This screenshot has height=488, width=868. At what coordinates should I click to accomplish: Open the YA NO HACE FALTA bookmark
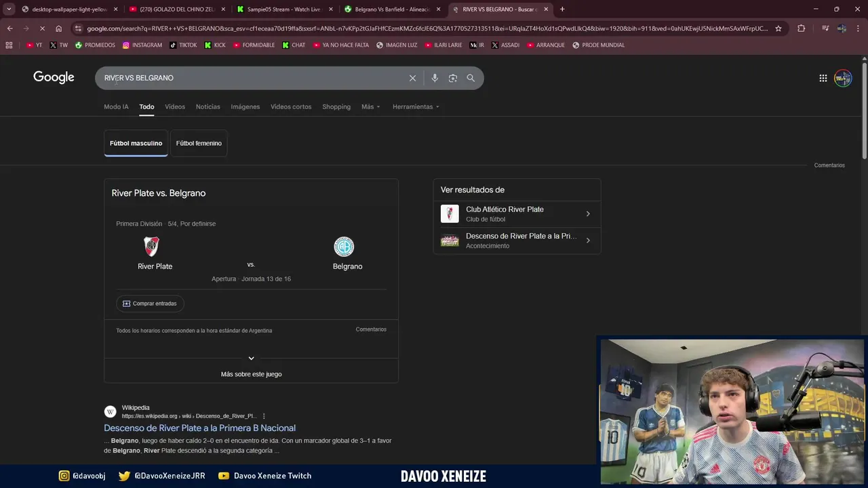click(x=340, y=45)
